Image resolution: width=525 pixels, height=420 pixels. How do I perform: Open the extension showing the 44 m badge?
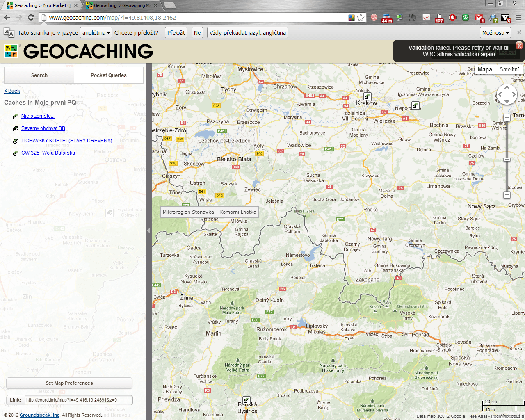click(387, 18)
